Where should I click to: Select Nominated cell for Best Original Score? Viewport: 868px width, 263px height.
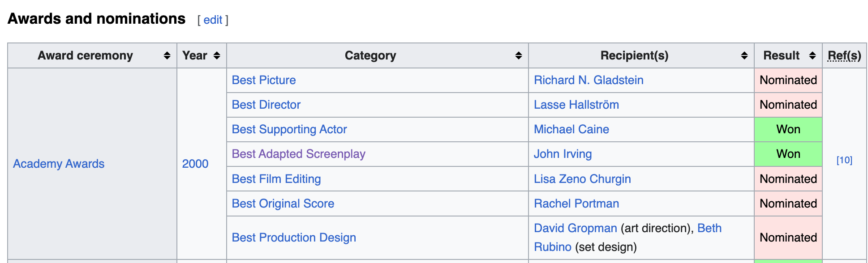788,204
